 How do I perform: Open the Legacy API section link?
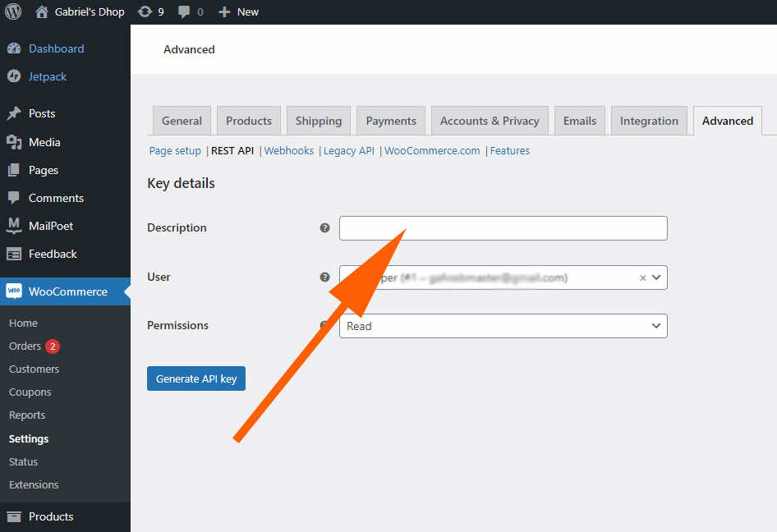pyautogui.click(x=349, y=150)
